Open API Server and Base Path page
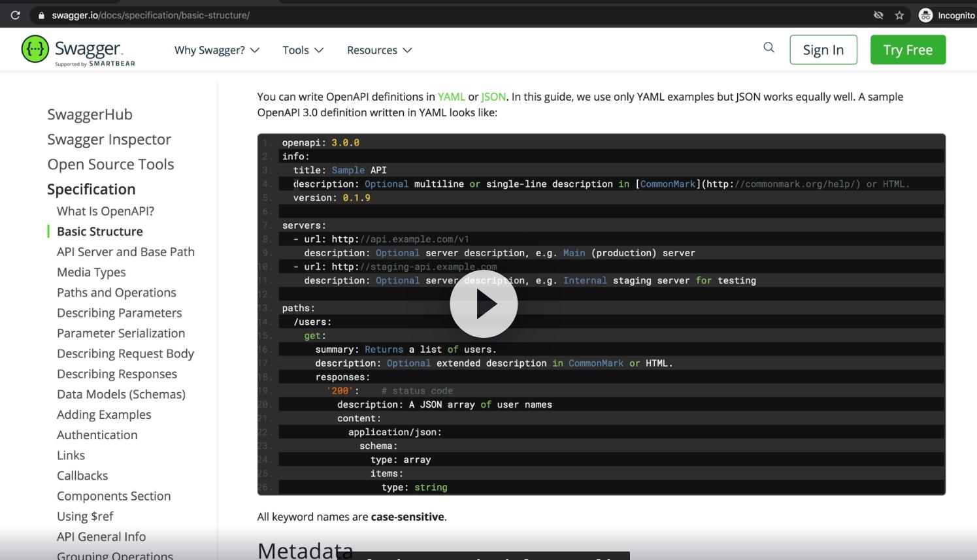This screenshot has height=560, width=977. point(125,252)
